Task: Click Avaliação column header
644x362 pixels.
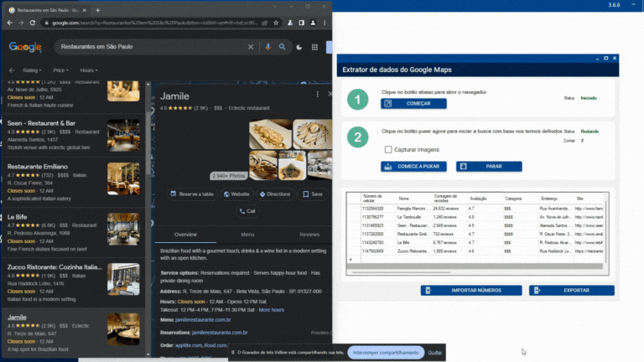Action: click(x=478, y=199)
